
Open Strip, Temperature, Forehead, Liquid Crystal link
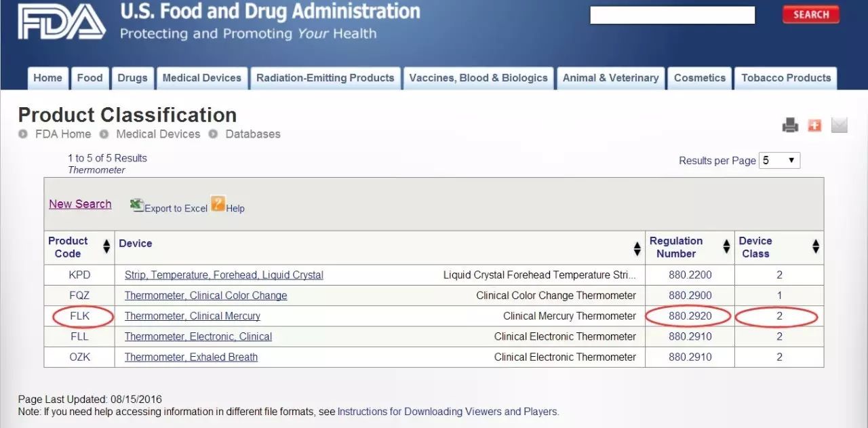coord(224,275)
